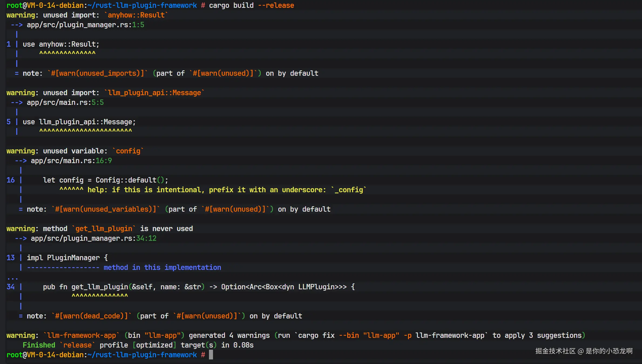
Task: Click file path app/src/main.rs:5:5
Action: (65, 102)
